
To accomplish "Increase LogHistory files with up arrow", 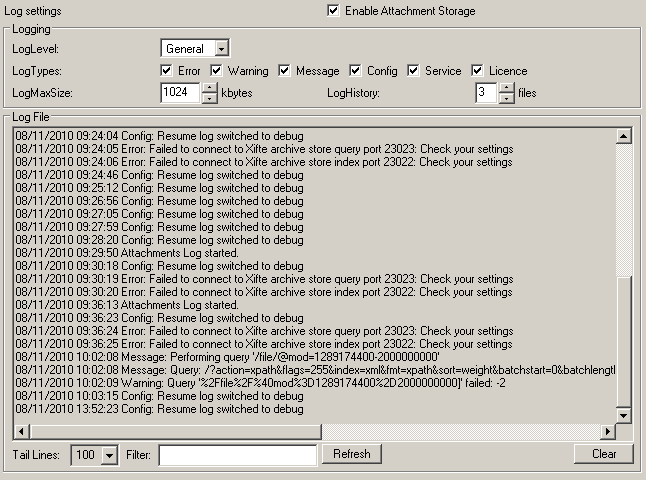I will pyautogui.click(x=506, y=87).
